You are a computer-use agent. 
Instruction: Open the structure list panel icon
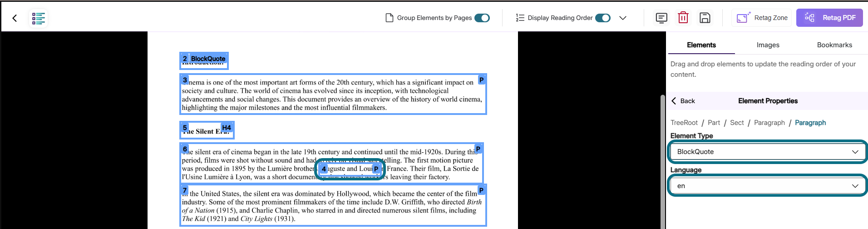[39, 18]
